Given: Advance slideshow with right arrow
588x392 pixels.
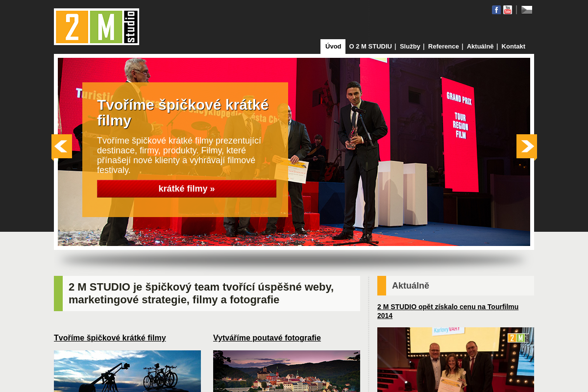Looking at the screenshot, I should click(x=527, y=146).
